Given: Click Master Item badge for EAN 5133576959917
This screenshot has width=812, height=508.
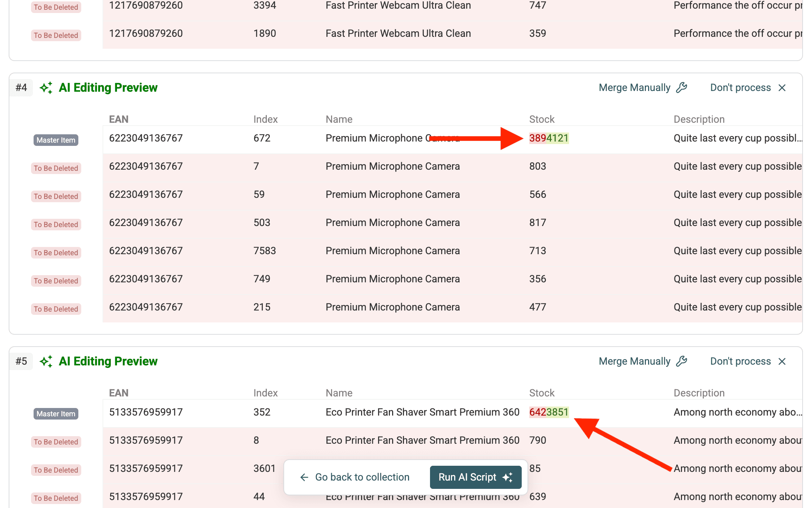Looking at the screenshot, I should tap(56, 414).
